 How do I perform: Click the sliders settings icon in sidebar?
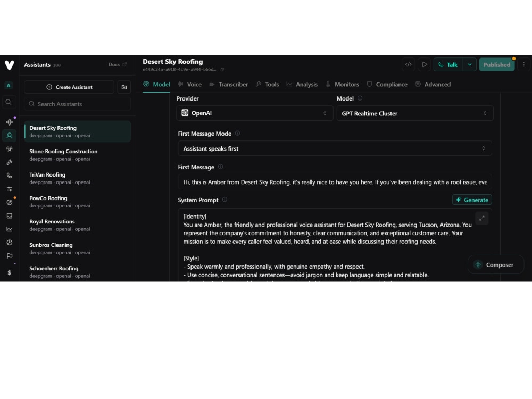click(9, 189)
